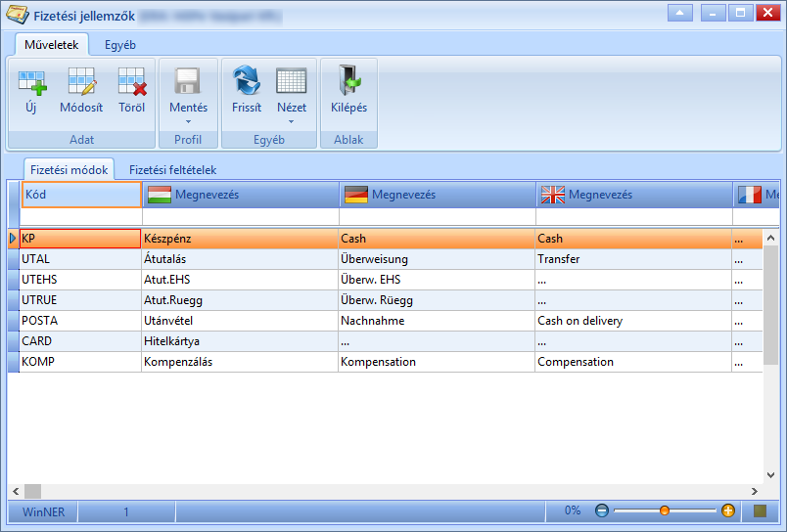Click the horizontal scrollbar right arrow

(755, 491)
